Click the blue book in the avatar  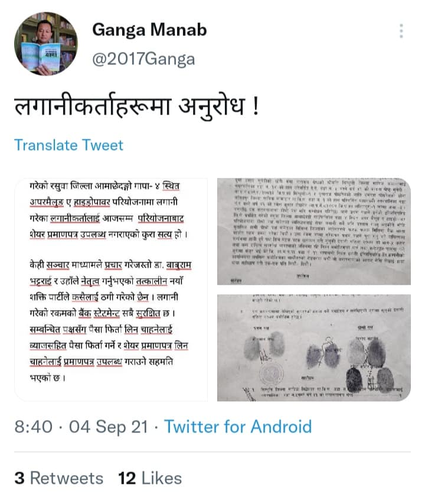(x=41, y=57)
